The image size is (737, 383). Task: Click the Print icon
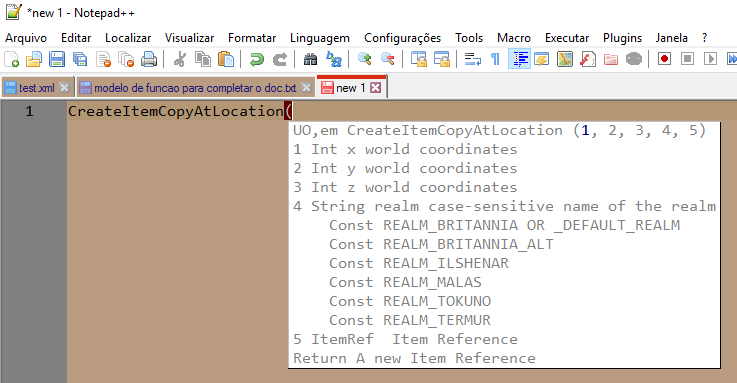coord(149,59)
